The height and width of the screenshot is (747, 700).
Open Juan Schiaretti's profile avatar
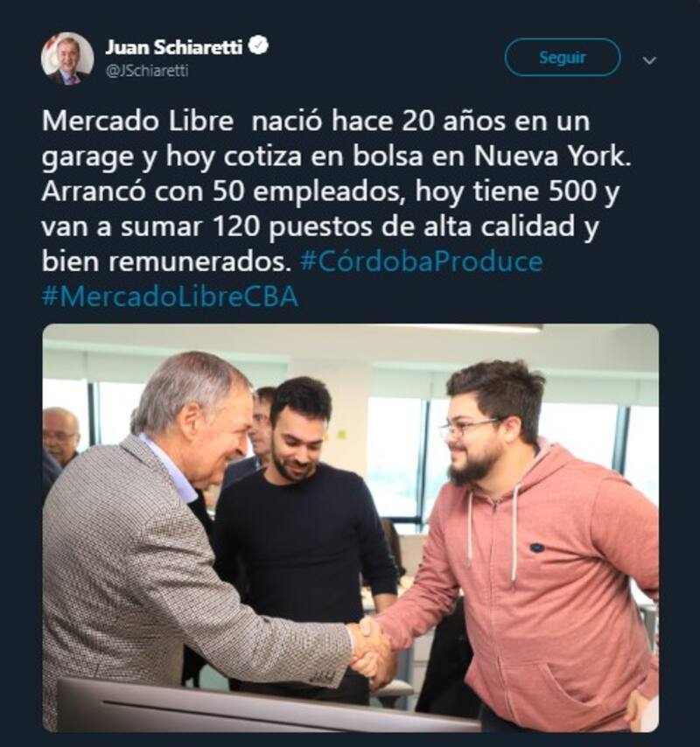point(67,58)
